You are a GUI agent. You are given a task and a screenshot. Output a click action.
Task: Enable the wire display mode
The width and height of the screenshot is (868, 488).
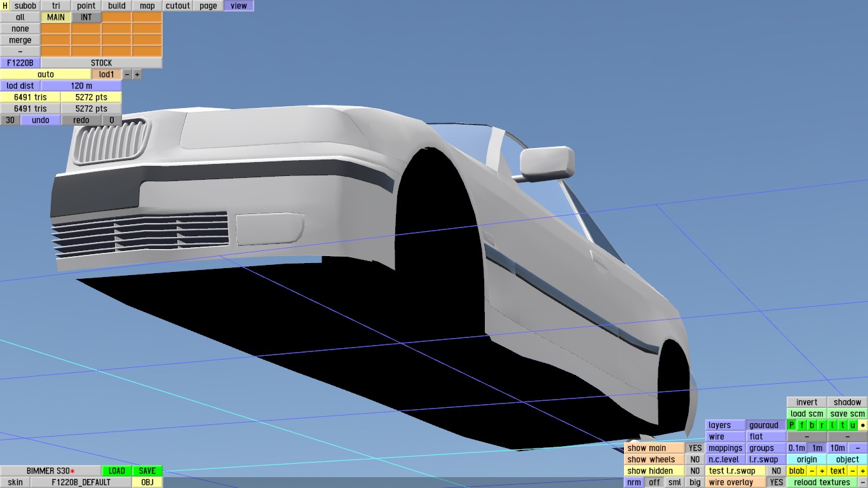pyautogui.click(x=725, y=437)
